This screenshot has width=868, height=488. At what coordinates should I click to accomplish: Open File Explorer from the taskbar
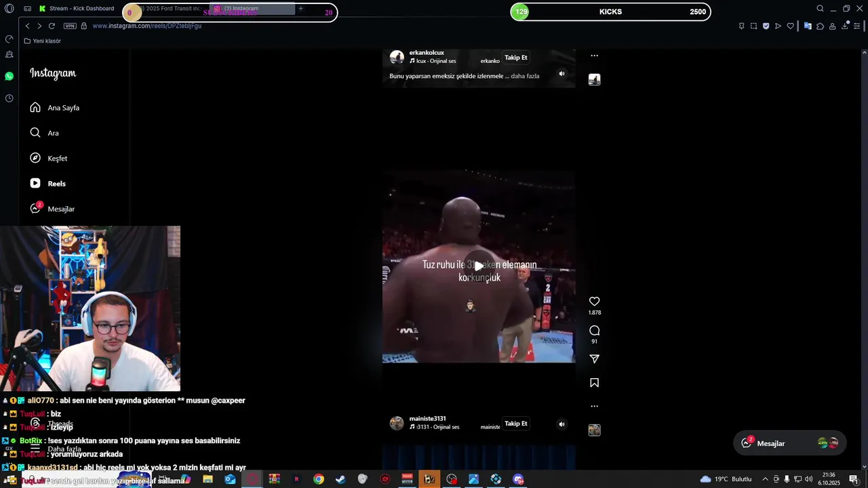click(208, 479)
